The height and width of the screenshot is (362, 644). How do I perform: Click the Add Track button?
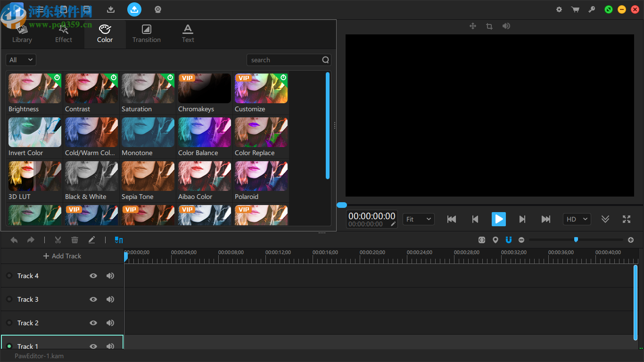pyautogui.click(x=62, y=256)
